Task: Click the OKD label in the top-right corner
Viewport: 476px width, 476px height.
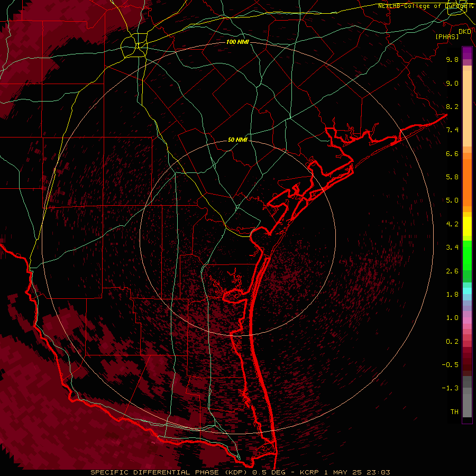Action: [465, 32]
